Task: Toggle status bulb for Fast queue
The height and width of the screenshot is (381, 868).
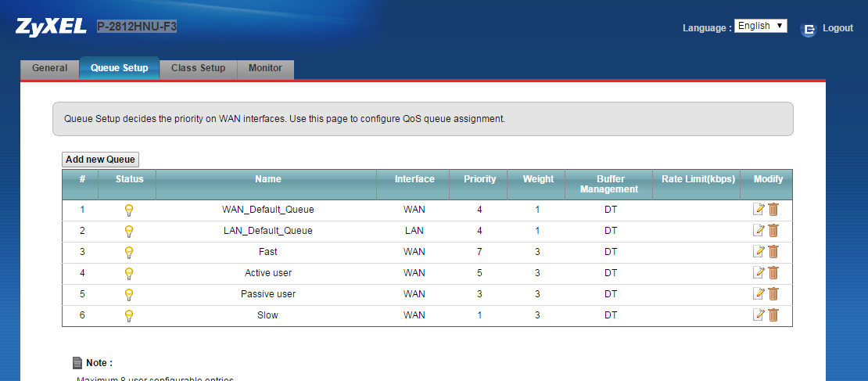Action: pyautogui.click(x=129, y=252)
